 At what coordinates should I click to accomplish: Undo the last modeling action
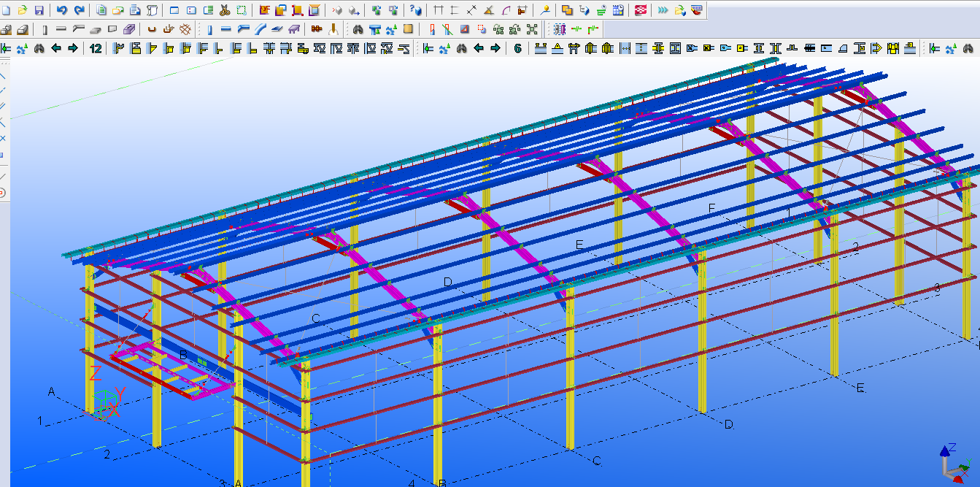point(61,9)
